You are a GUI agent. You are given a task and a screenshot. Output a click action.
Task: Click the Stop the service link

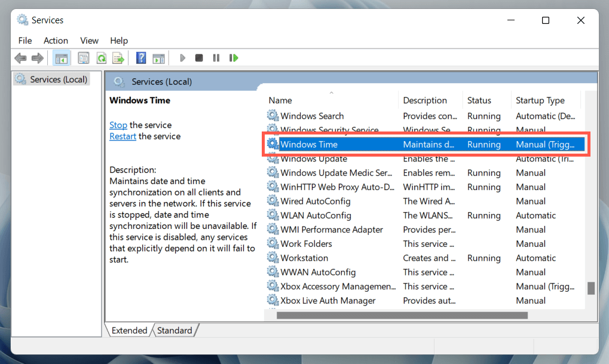[118, 125]
